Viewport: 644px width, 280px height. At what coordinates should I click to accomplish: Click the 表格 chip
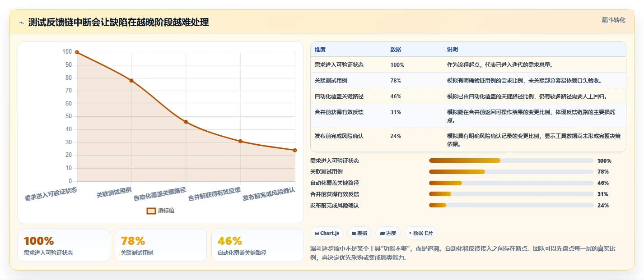pyautogui.click(x=359, y=233)
